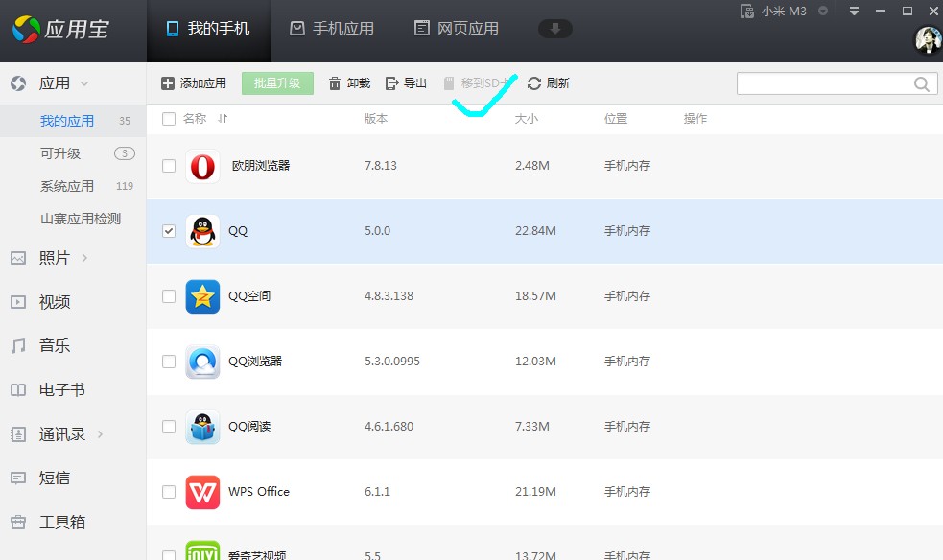Switch to the 手机应用 tab

332,29
